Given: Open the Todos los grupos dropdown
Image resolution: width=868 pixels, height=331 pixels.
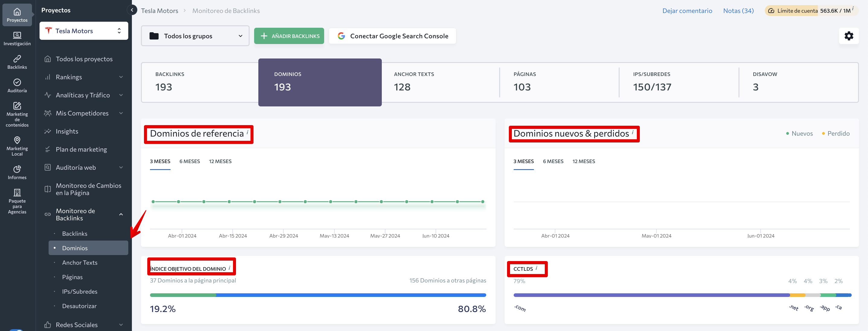Looking at the screenshot, I should tap(195, 36).
